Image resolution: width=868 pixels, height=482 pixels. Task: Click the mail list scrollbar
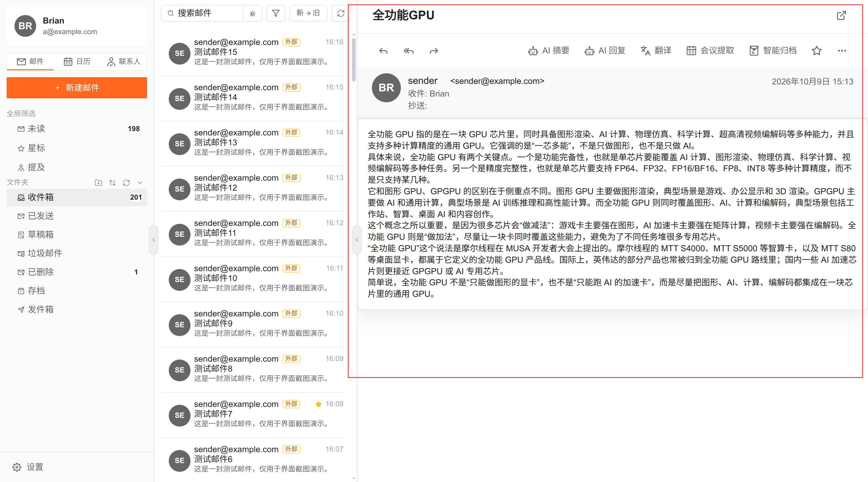354,59
